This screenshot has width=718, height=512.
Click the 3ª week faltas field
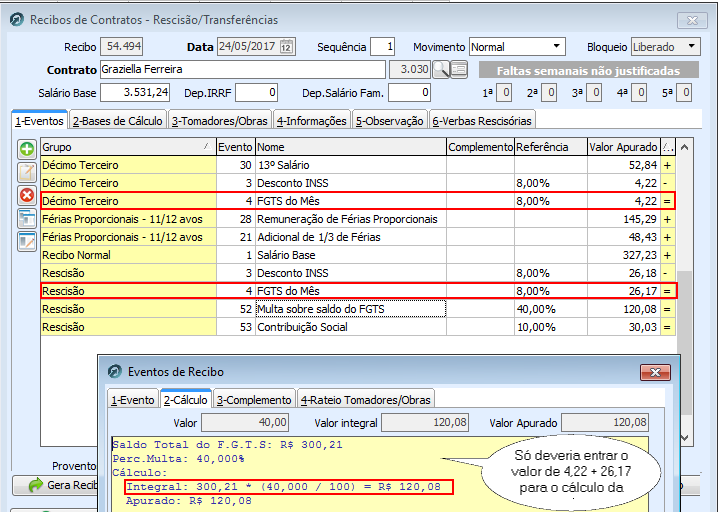click(594, 93)
